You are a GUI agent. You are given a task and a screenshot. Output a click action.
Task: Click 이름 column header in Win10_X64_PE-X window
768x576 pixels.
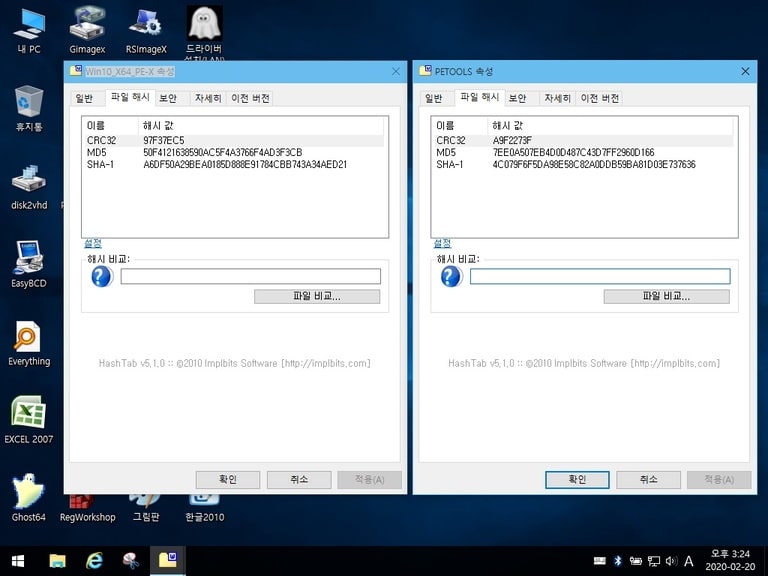tap(111, 125)
